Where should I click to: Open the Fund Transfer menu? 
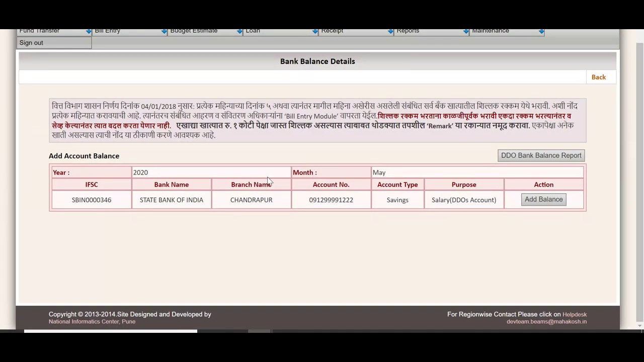tap(54, 32)
